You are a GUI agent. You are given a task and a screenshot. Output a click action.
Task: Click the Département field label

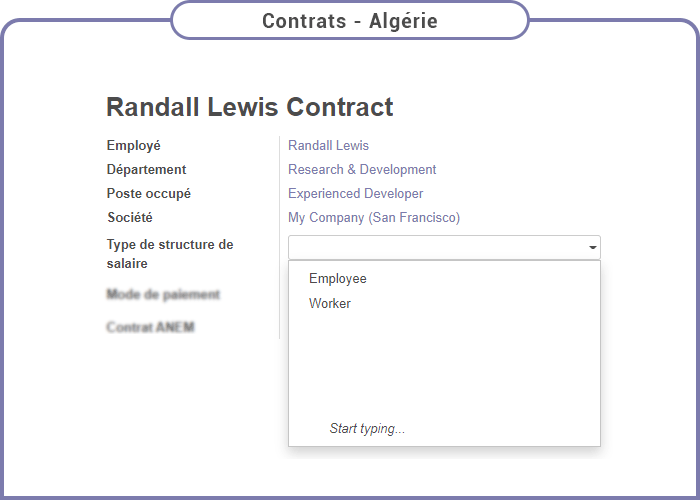point(146,169)
